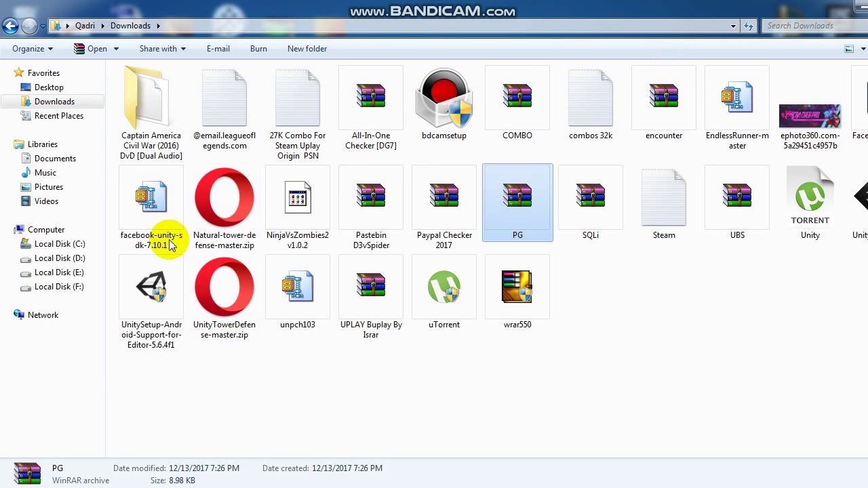Viewport: 868px width, 488px height.
Task: Select the SQLi archive file
Action: click(591, 203)
